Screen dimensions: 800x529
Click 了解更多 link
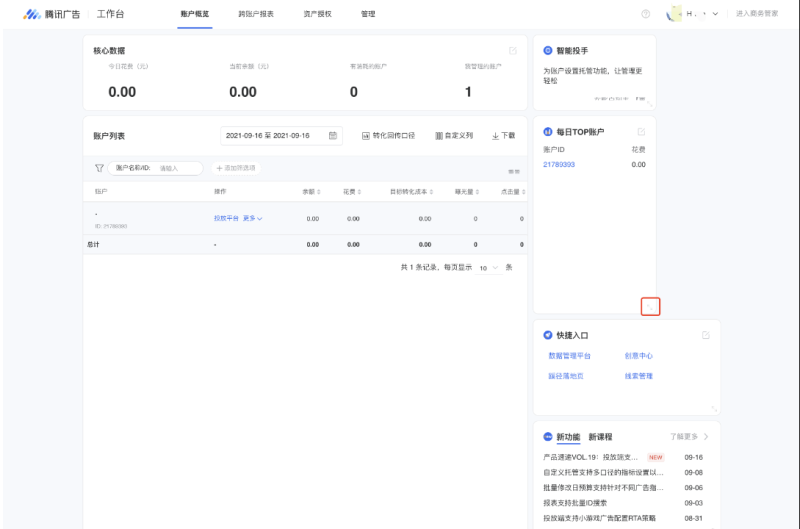coord(684,437)
